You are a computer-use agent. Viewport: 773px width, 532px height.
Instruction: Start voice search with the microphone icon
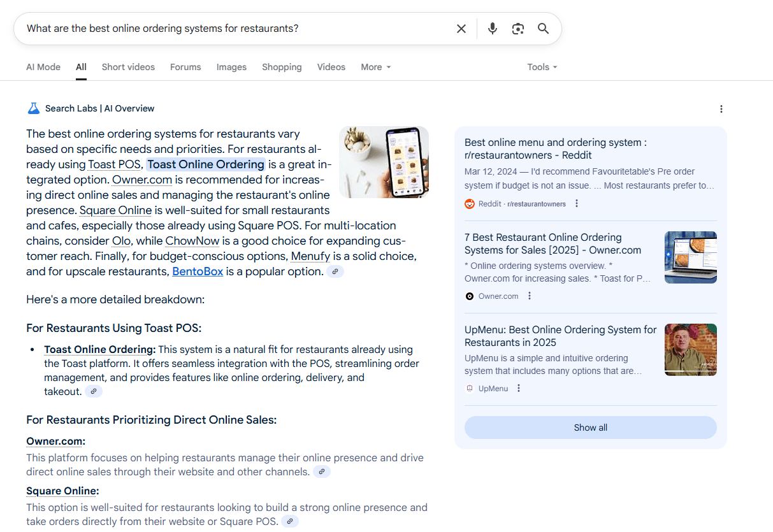(x=492, y=29)
